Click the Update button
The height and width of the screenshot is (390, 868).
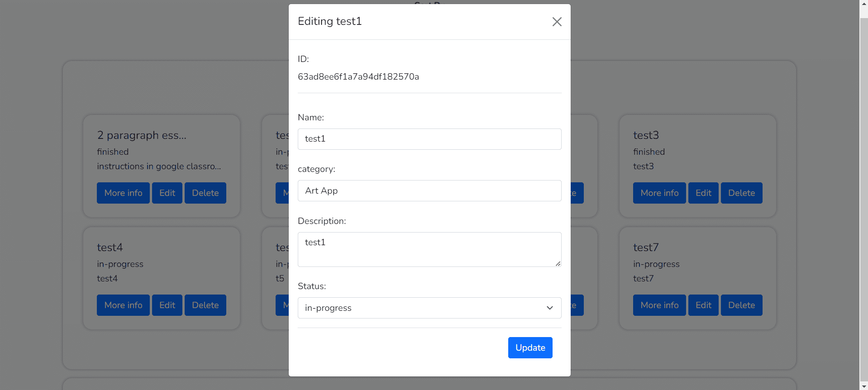point(530,347)
